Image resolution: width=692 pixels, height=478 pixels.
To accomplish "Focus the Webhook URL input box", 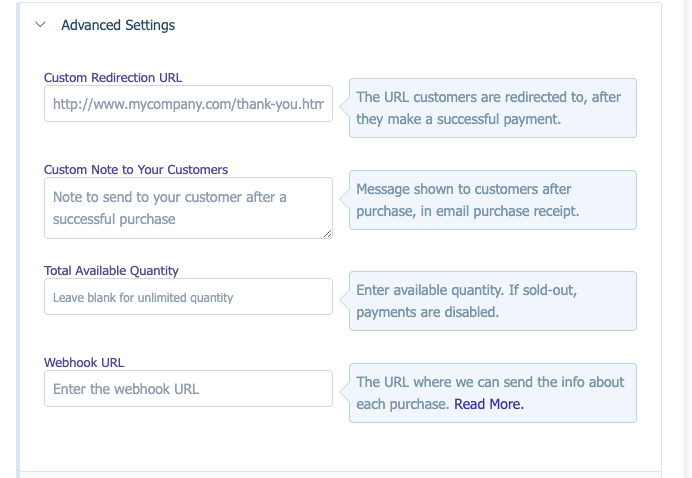I will coord(188,389).
